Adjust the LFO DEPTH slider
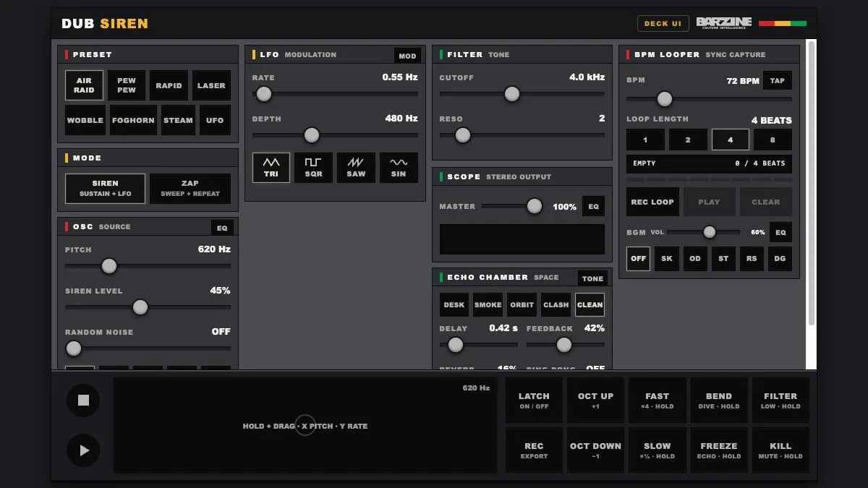 pyautogui.click(x=335, y=135)
